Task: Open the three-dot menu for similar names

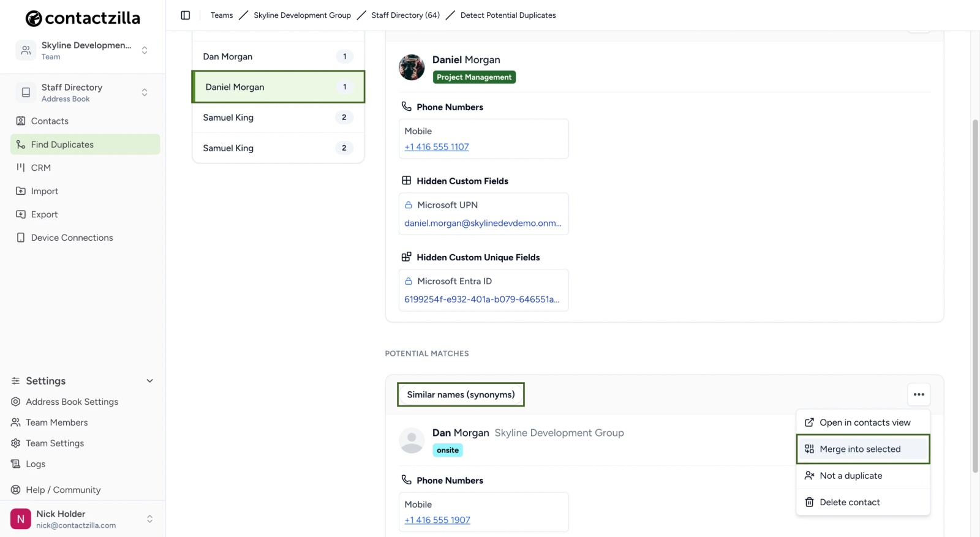Action: point(919,394)
